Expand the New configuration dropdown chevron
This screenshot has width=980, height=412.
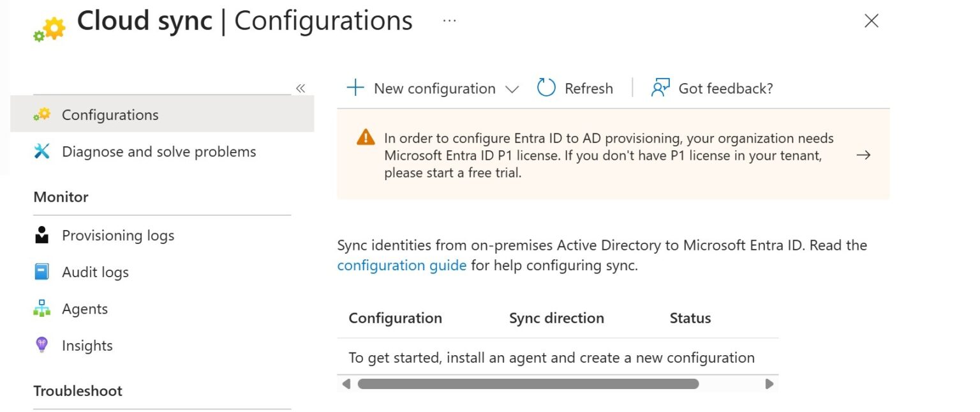(x=512, y=89)
